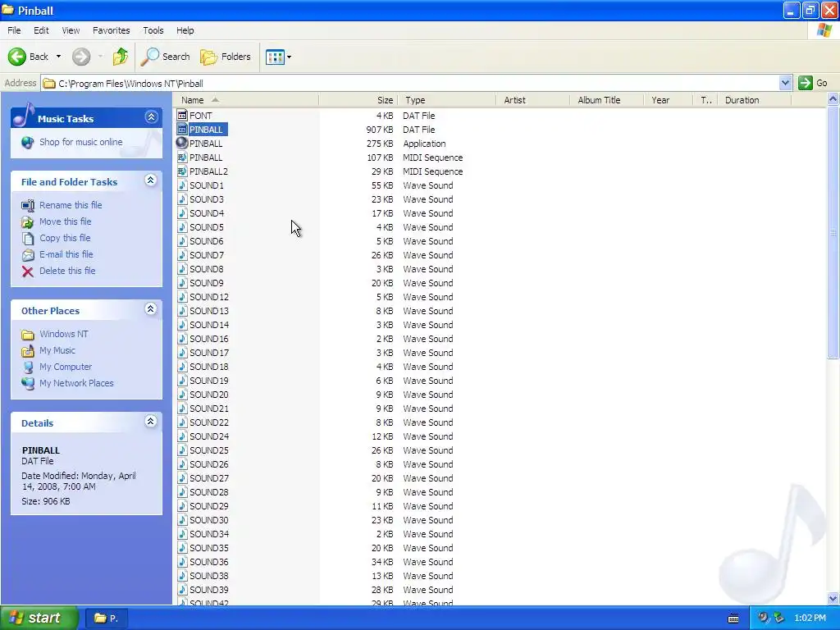Click the SOUND26 file name
The height and width of the screenshot is (630, 840).
pos(209,464)
